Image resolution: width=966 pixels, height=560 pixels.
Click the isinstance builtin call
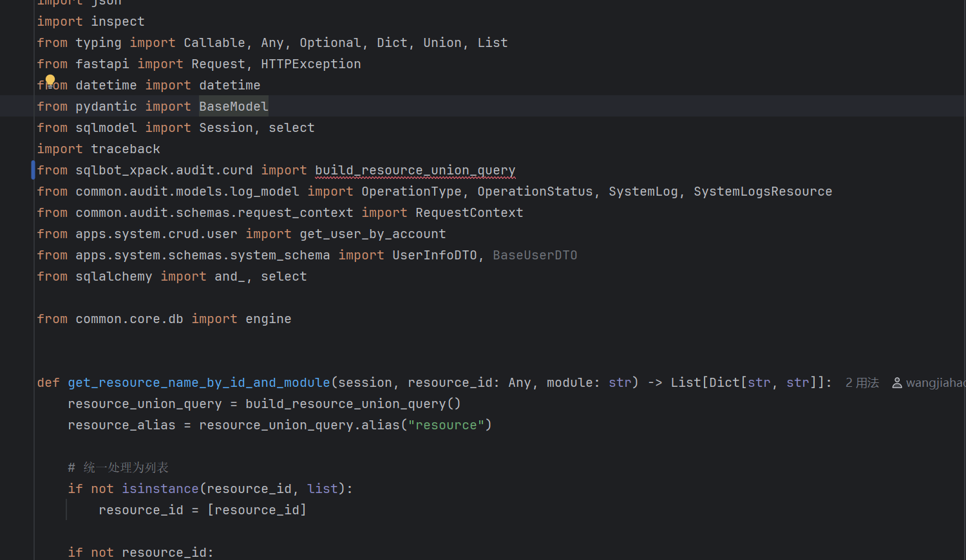coord(160,489)
